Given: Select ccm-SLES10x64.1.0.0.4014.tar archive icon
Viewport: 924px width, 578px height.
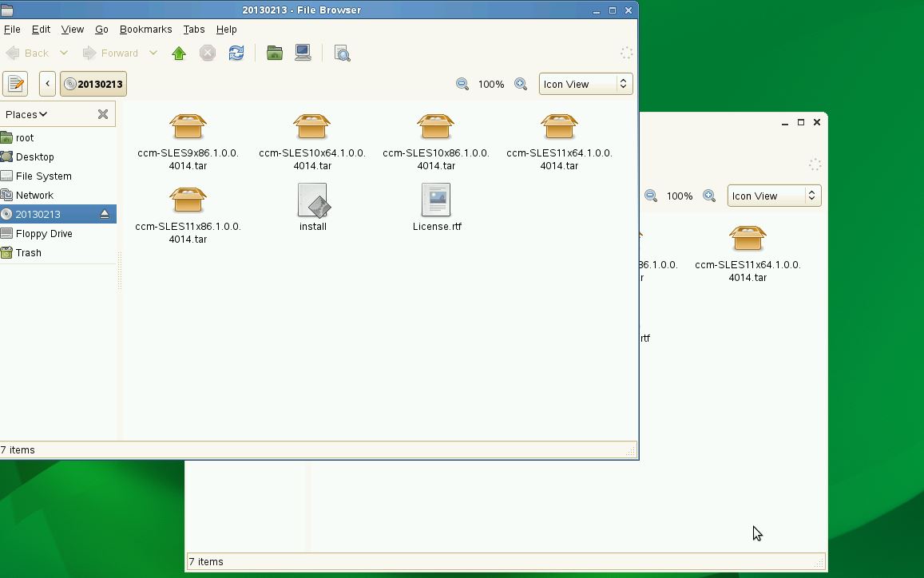Looking at the screenshot, I should tap(311, 127).
